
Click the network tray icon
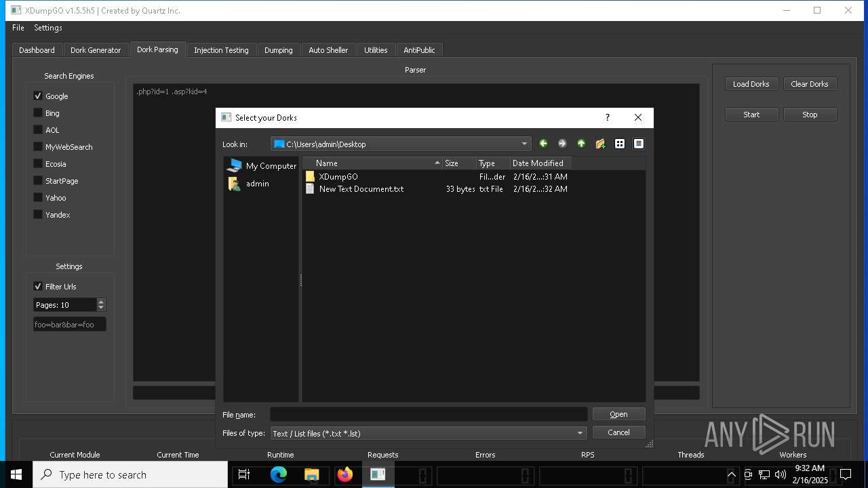pyautogui.click(x=764, y=474)
